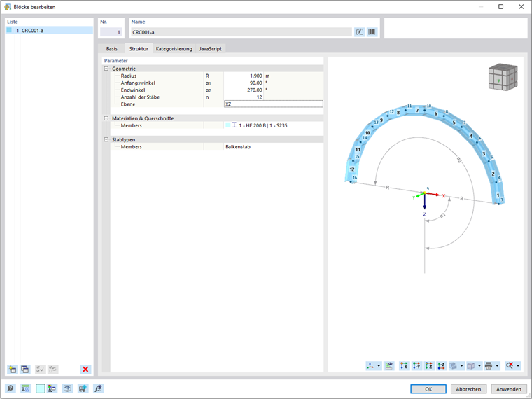
Task: Click the Ebene XZ input field
Action: pos(274,104)
